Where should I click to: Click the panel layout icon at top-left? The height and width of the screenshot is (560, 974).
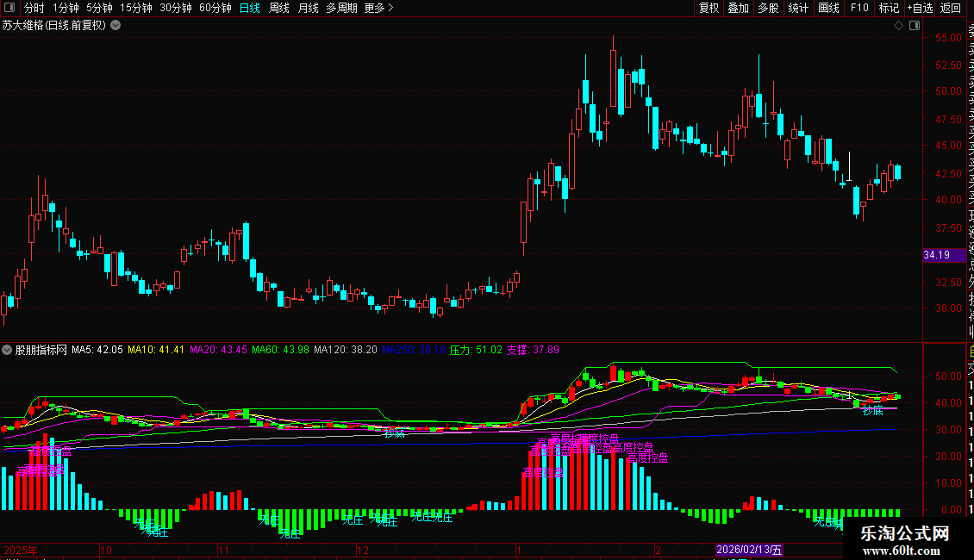point(9,8)
